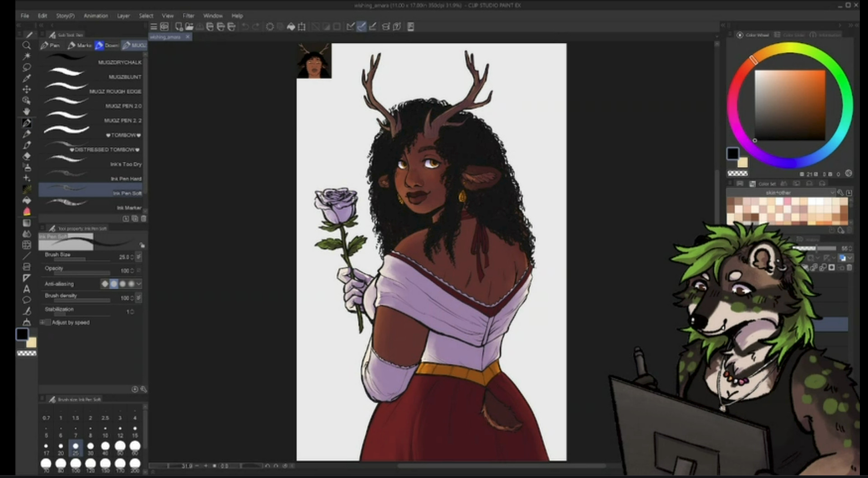
Task: Select the weak anti-aliasing option
Action: [114, 284]
